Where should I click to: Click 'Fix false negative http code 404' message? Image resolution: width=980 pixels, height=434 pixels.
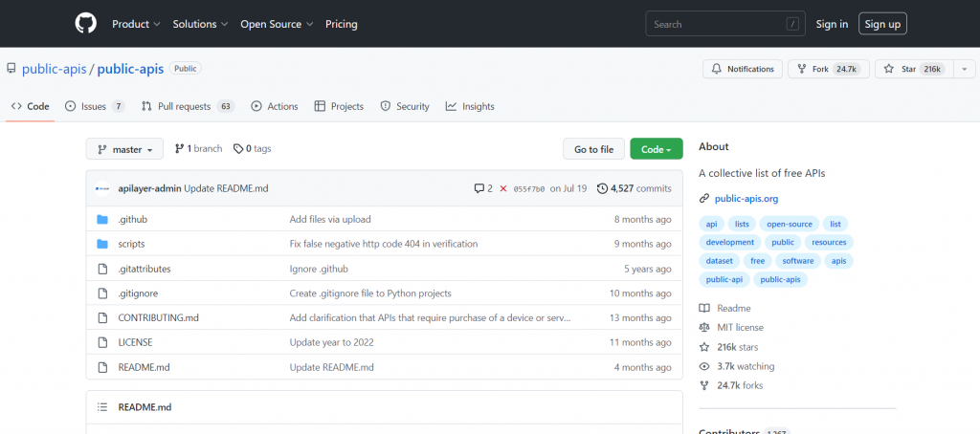pos(383,244)
